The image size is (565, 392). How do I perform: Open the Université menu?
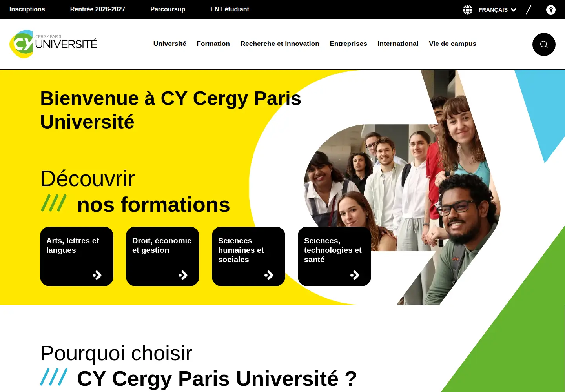[170, 44]
